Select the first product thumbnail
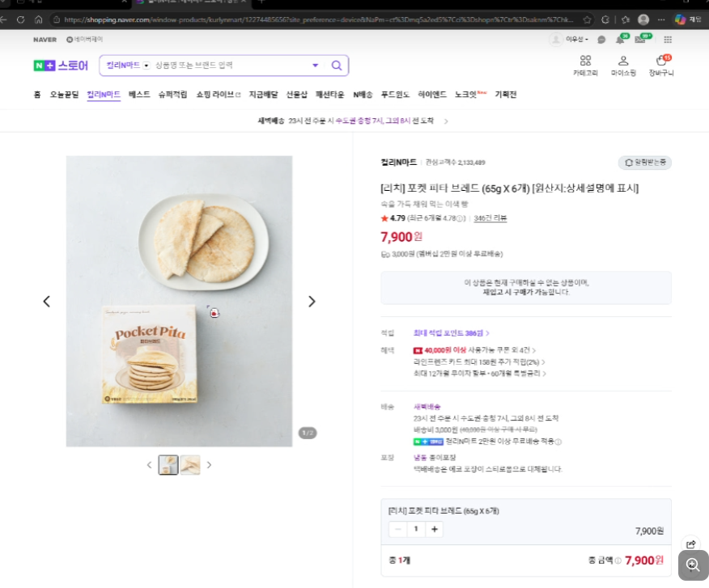The image size is (709, 588). (168, 464)
